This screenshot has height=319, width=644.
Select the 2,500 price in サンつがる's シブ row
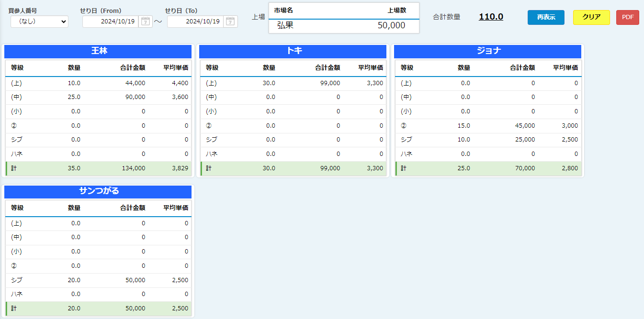pyautogui.click(x=181, y=280)
